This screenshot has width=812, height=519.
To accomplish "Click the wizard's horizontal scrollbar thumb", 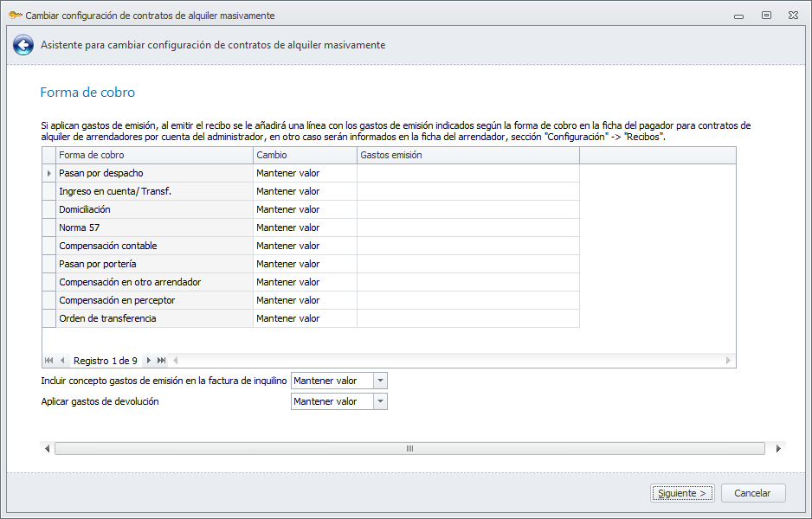I will click(409, 449).
